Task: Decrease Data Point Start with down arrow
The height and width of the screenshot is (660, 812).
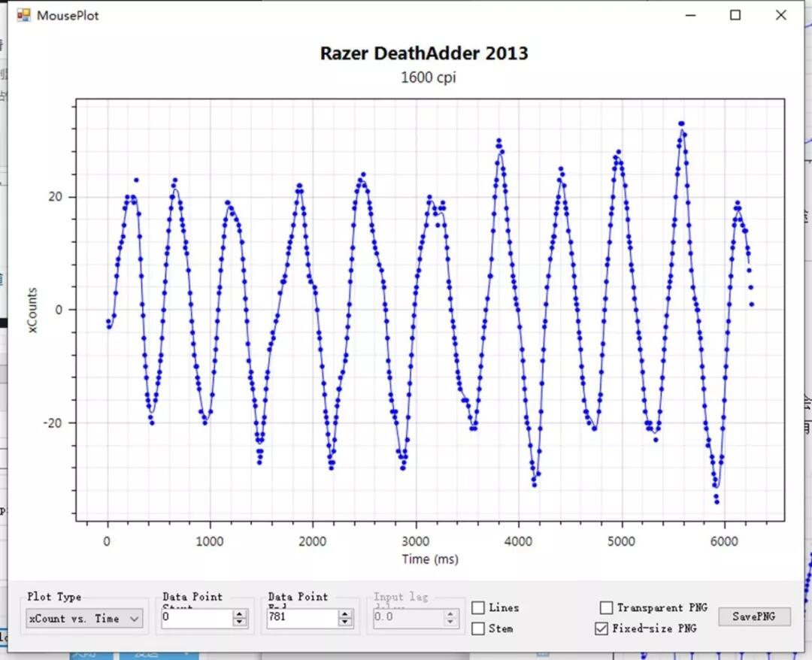Action: pos(239,622)
